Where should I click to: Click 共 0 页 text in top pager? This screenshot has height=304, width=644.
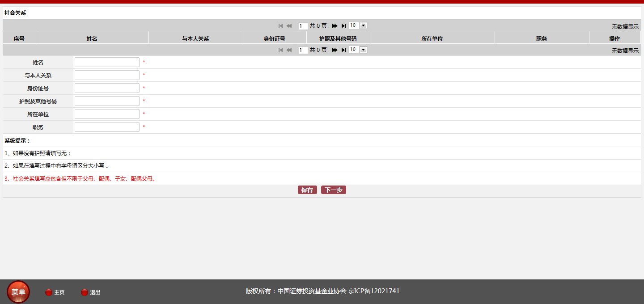pyautogui.click(x=318, y=26)
